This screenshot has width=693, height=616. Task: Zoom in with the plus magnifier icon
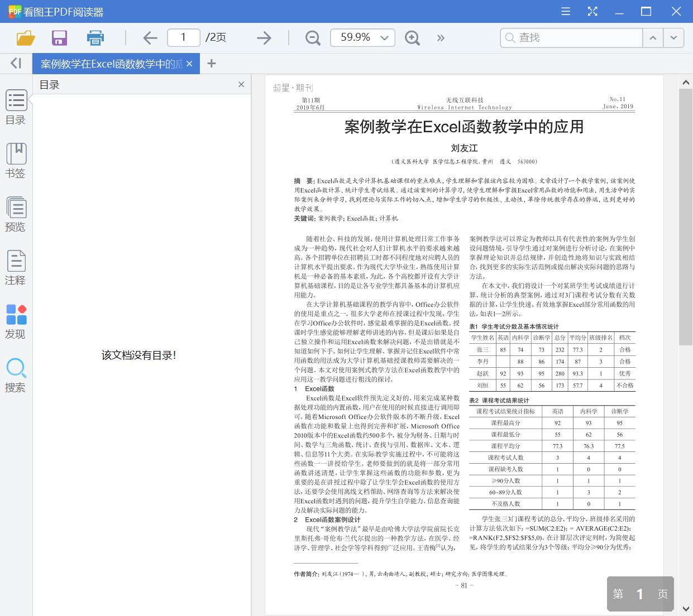pos(412,38)
